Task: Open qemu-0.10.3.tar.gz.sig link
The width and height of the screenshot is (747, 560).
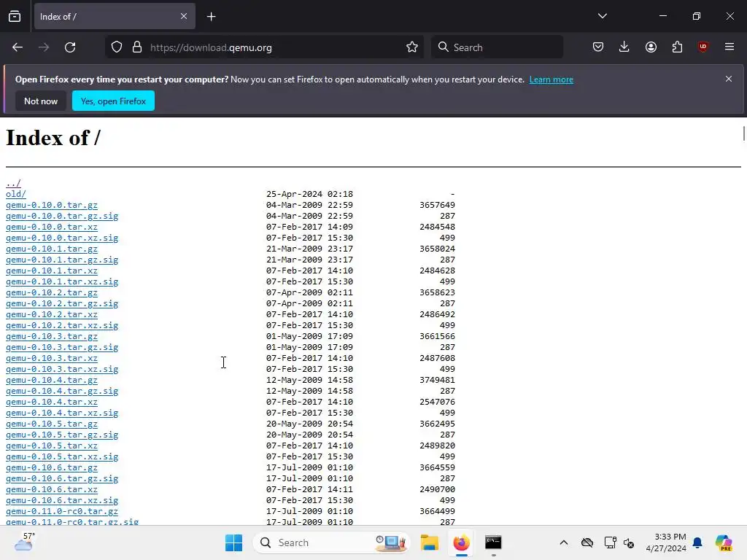Action: [x=62, y=347]
